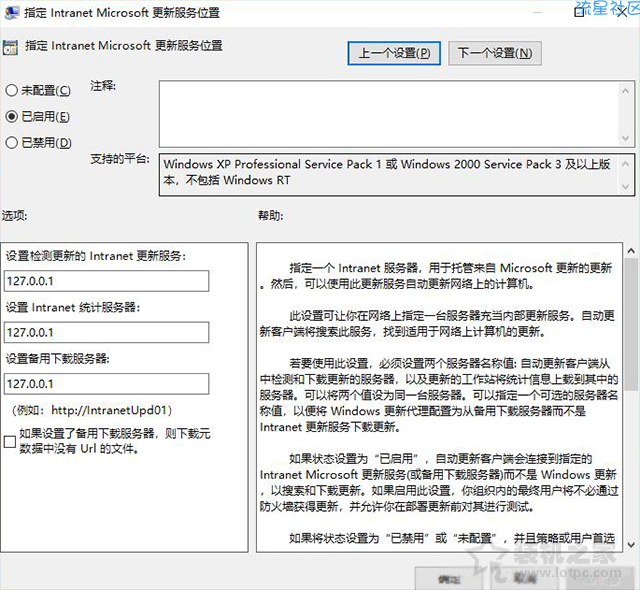Image resolution: width=640 pixels, height=590 pixels.
Task: Click the 设置检测更新的 Intranet 更新服务 label
Action: [x=96, y=256]
